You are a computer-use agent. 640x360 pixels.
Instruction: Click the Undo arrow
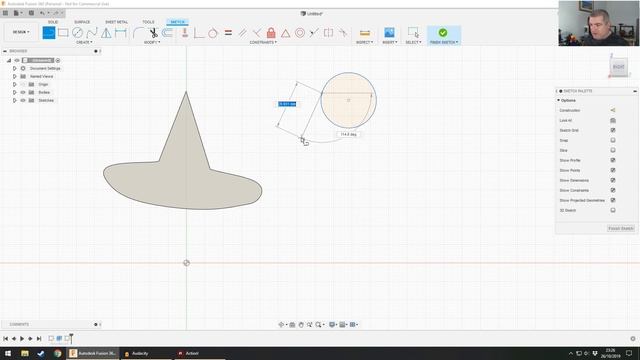click(x=42, y=13)
